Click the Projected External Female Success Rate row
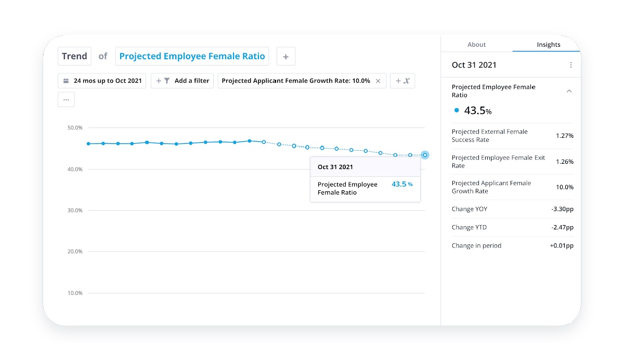The width and height of the screenshot is (624, 364). (x=513, y=136)
